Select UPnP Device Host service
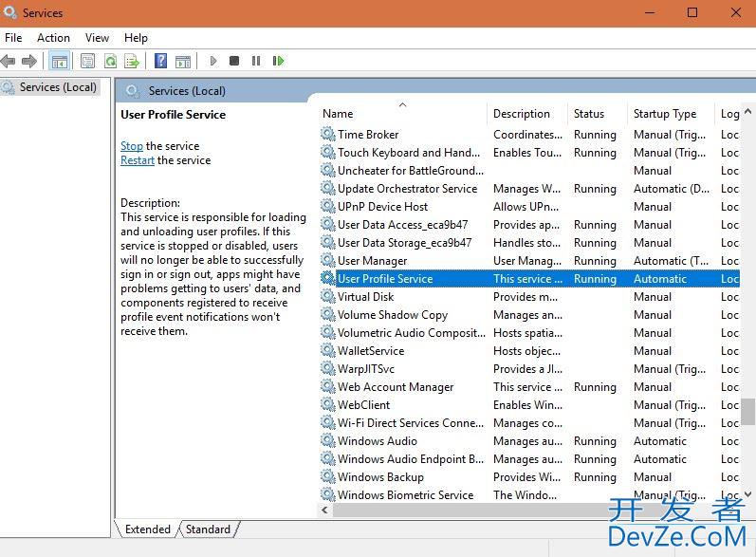The width and height of the screenshot is (756, 557). point(529,207)
